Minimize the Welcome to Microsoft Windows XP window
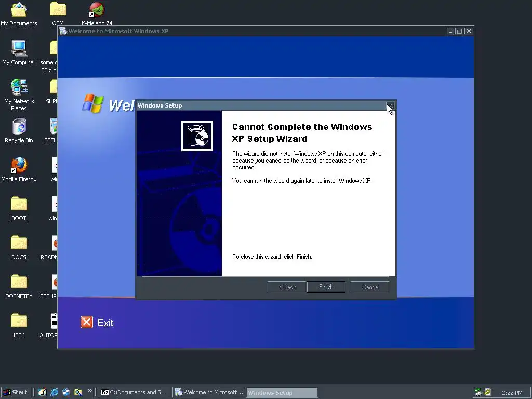 pyautogui.click(x=450, y=31)
